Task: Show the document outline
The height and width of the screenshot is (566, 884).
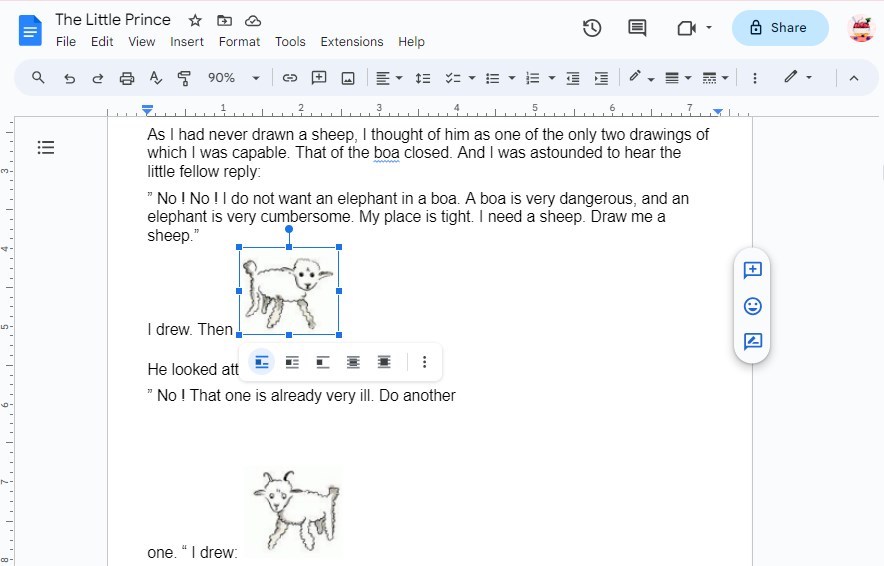Action: tap(46, 148)
